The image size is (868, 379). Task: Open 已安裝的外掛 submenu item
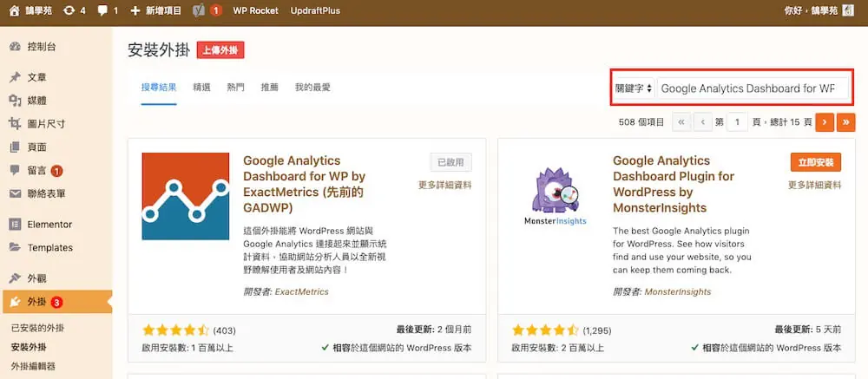[37, 328]
